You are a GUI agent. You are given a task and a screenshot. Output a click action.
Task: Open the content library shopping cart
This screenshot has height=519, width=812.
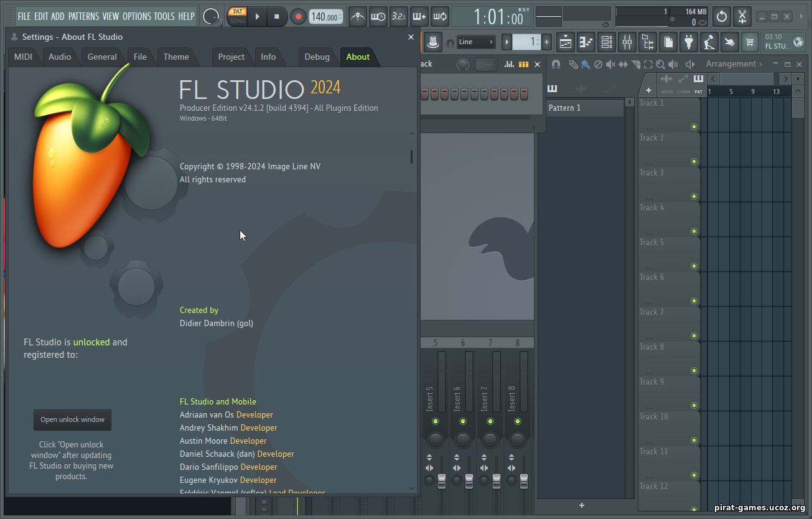pos(750,42)
